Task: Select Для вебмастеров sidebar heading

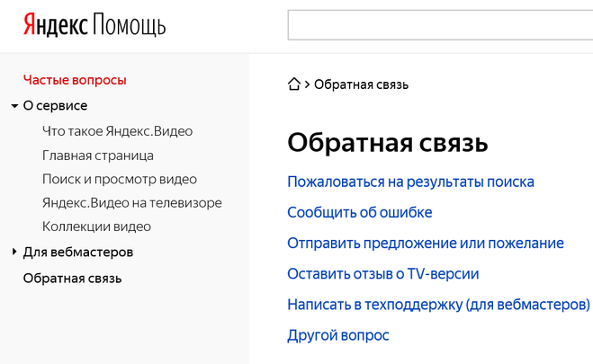Action: click(x=78, y=252)
